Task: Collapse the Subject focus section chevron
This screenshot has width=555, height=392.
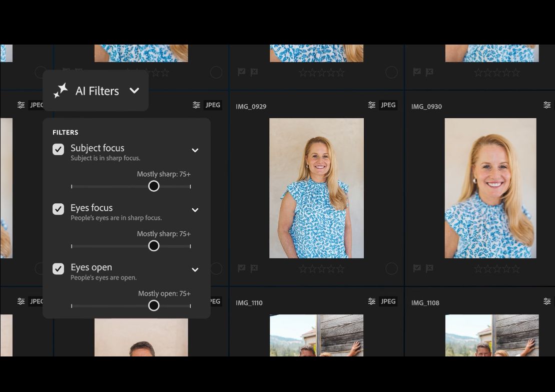Action: (x=195, y=150)
